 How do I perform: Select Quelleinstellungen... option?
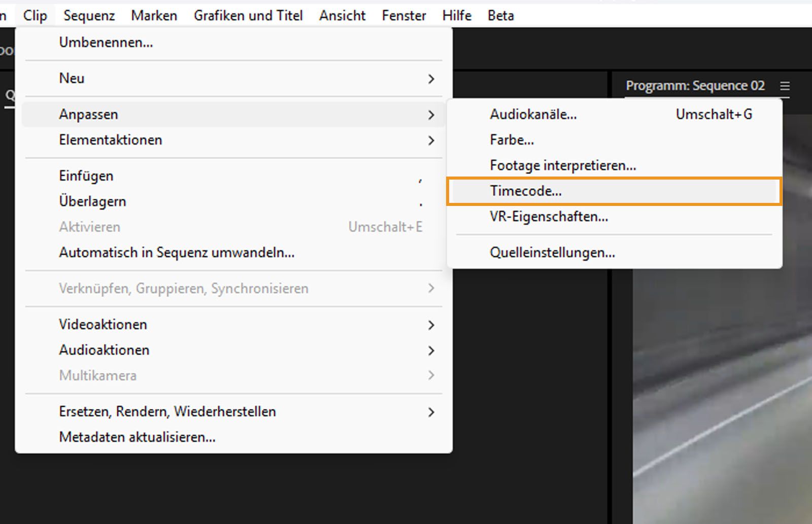pyautogui.click(x=552, y=252)
